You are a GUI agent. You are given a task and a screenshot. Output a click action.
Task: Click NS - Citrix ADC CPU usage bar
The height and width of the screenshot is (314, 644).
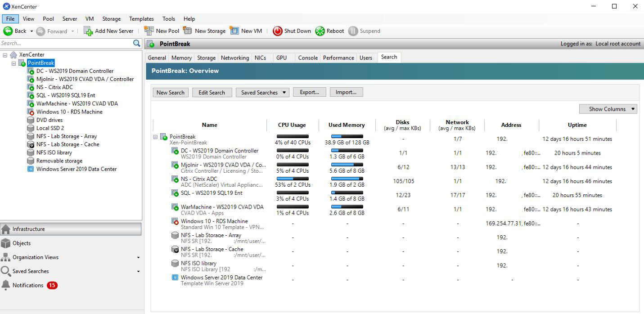293,178
